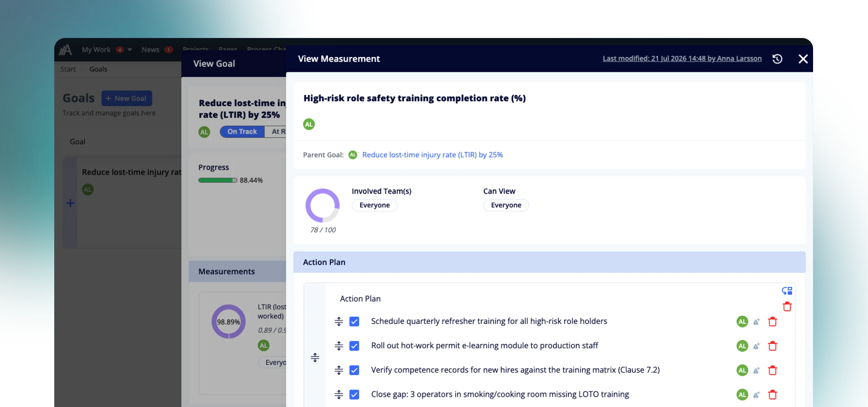The width and height of the screenshot is (868, 407).
Task: Open the parent goal Reduce lost-time injury rate link
Action: click(x=432, y=155)
